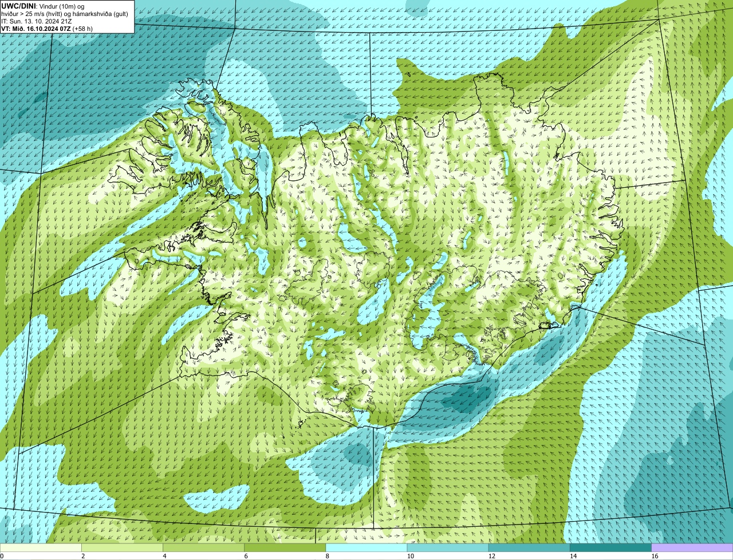Screen dimensions: 733x560
Task: Click the 'VT: Mið. 16.10.2024 07Z (+58 h)' line
Action: point(47,28)
